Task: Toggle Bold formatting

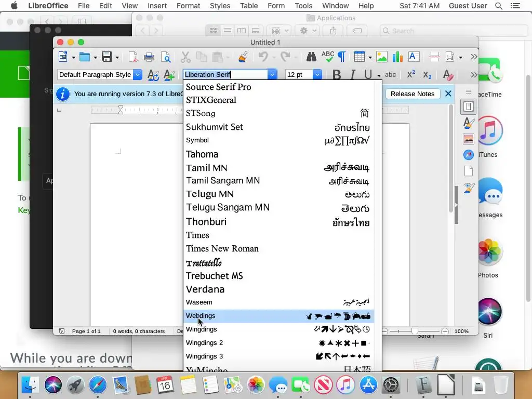Action: pyautogui.click(x=337, y=75)
